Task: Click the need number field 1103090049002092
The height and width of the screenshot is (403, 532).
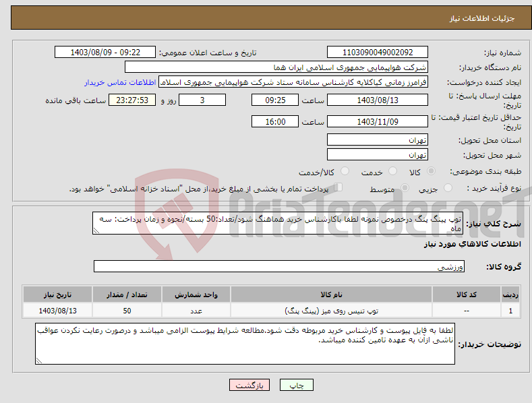Action: coord(378,53)
